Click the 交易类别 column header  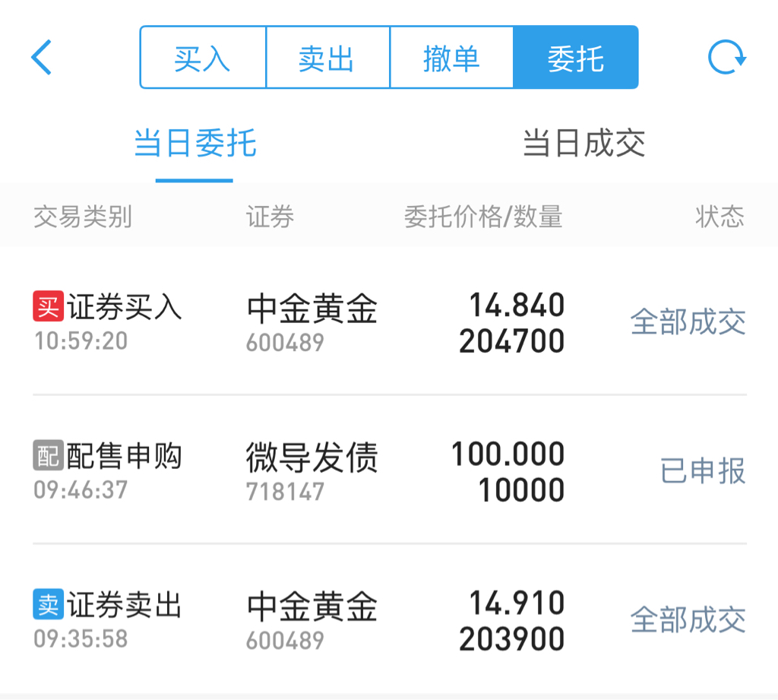(82, 217)
